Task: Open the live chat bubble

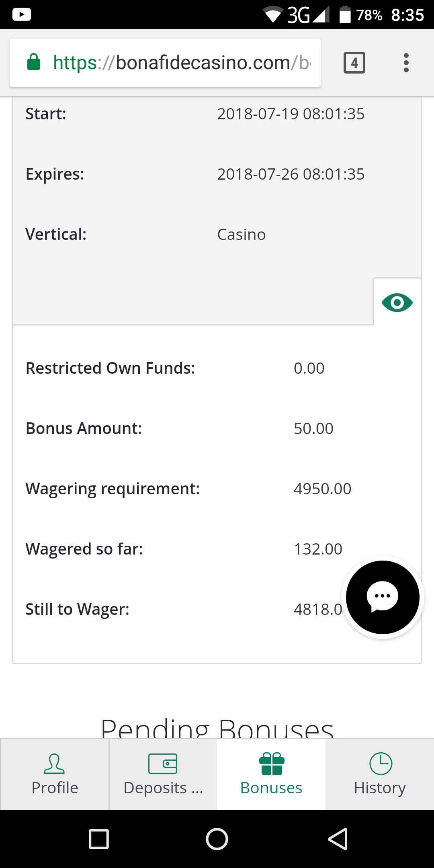Action: tap(383, 597)
